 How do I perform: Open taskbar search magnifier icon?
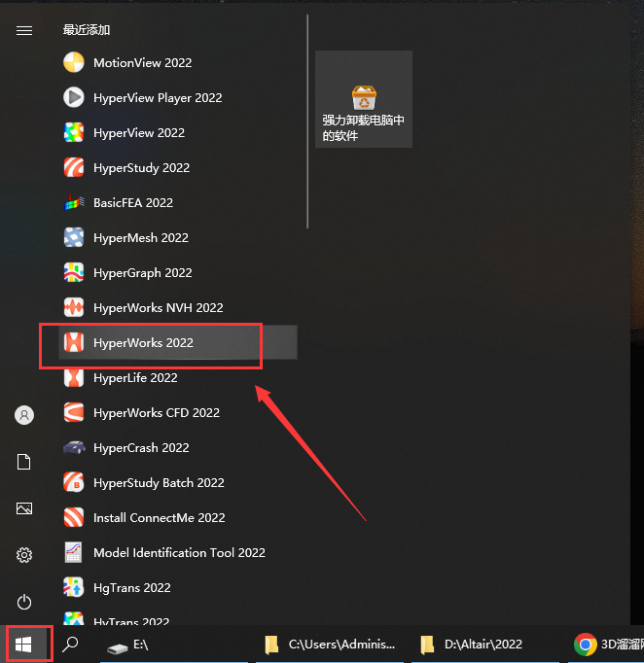click(x=71, y=645)
